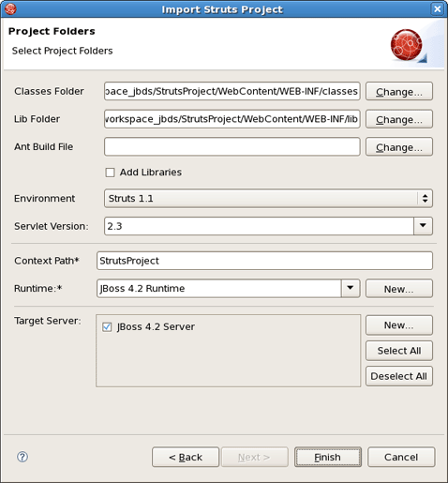
Task: Click the Select Project Folders subtitle
Action: [x=62, y=51]
